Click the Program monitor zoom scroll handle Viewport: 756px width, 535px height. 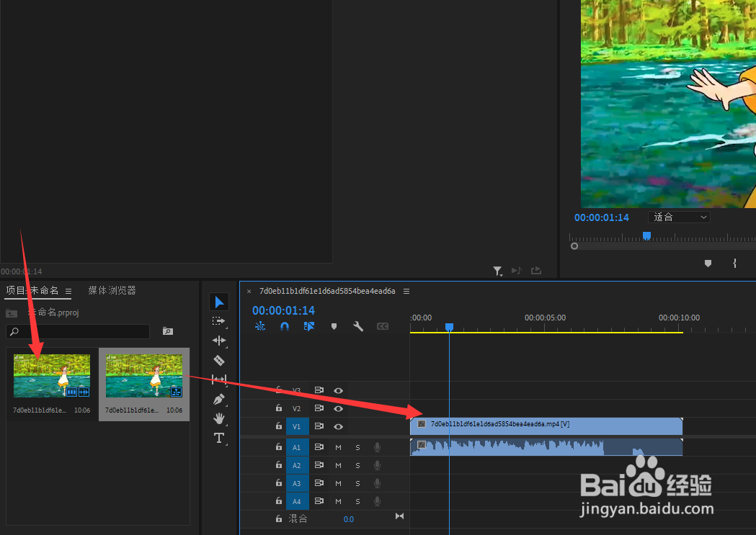574,246
